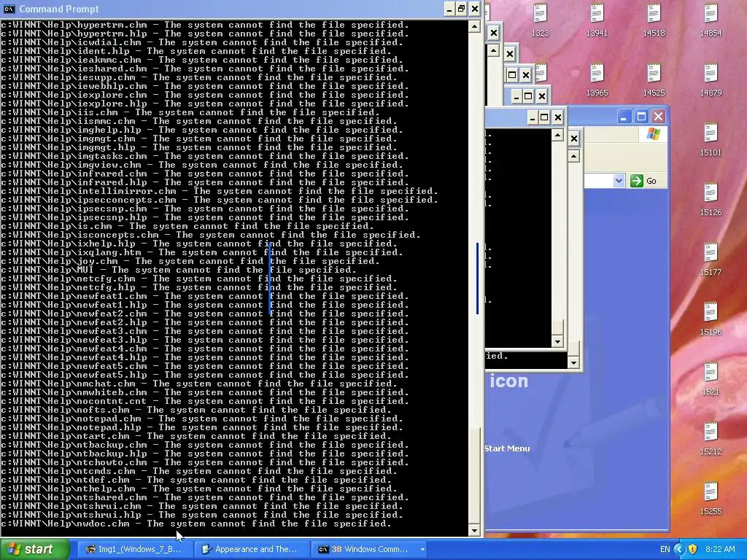
Task: Click the ntcmds.chm error line
Action: (199, 471)
